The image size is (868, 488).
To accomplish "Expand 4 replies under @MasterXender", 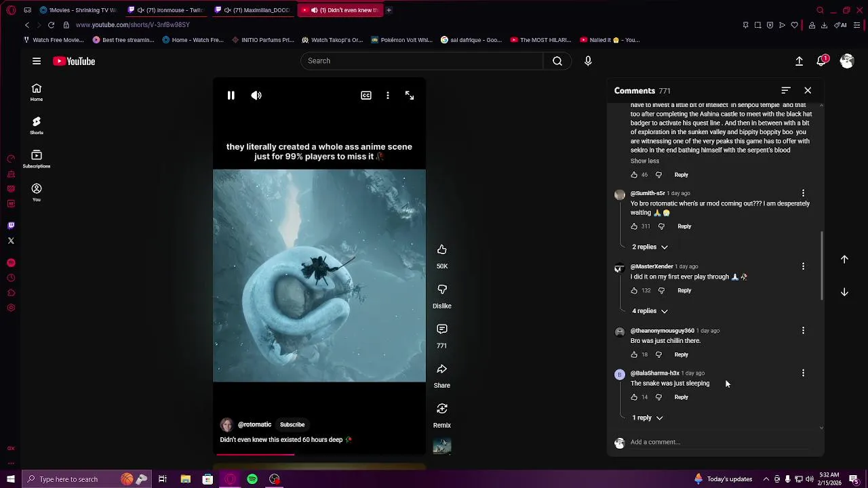I will [x=650, y=310].
